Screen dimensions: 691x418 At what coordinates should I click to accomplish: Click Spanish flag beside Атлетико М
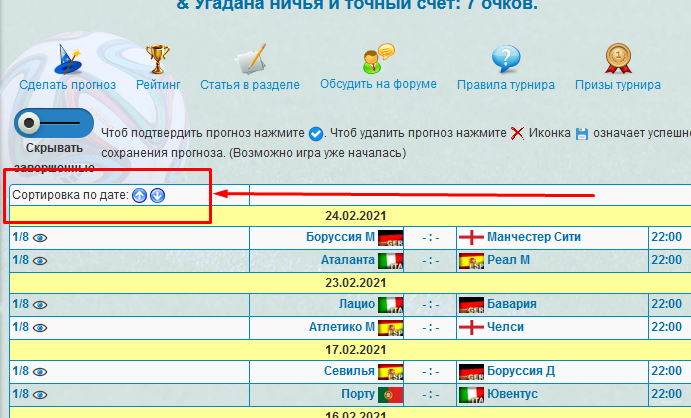coord(390,328)
